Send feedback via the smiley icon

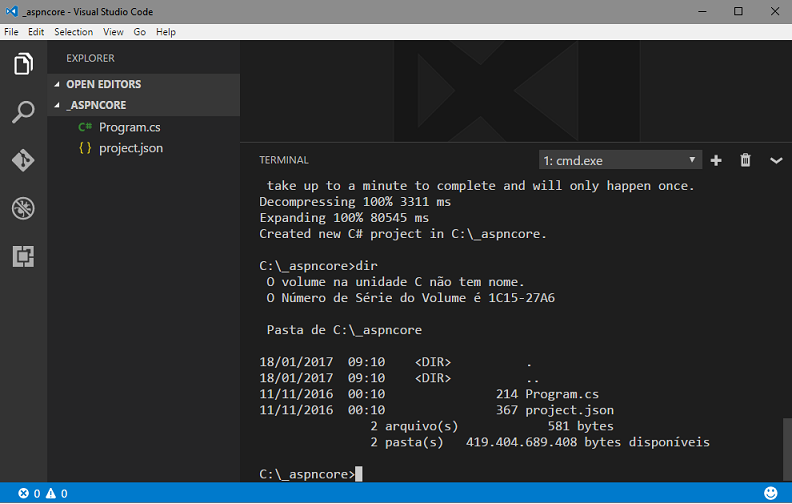[770, 493]
